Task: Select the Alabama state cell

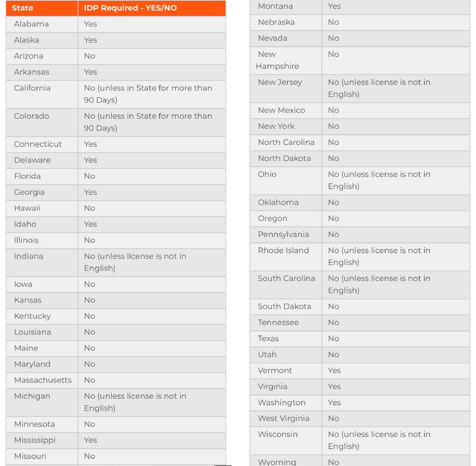Action: pyautogui.click(x=32, y=24)
